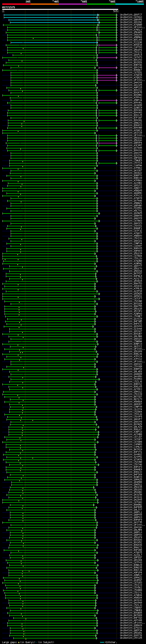Select label UniRef100_C6TH73
The height and width of the screenshot is (644, 146).
tap(131, 58)
